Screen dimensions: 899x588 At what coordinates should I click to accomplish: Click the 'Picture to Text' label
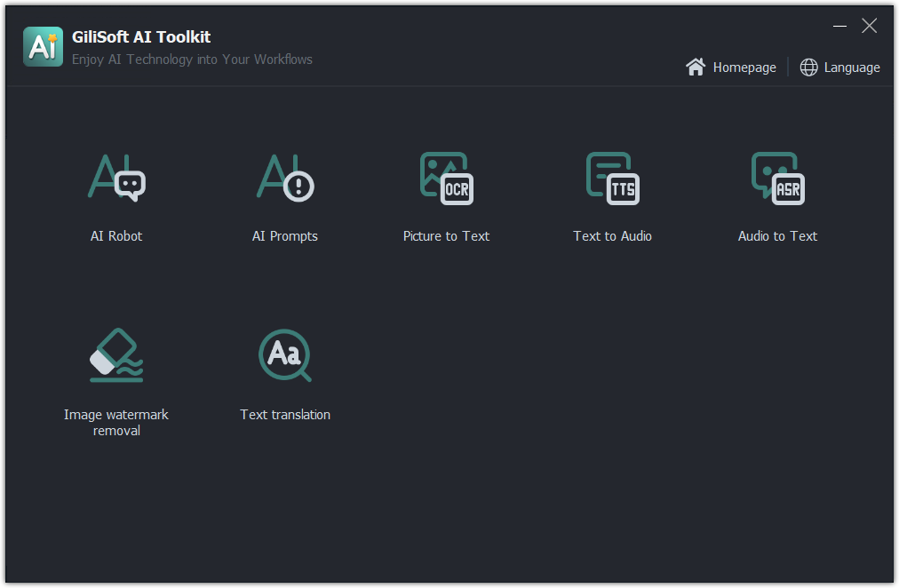click(447, 236)
